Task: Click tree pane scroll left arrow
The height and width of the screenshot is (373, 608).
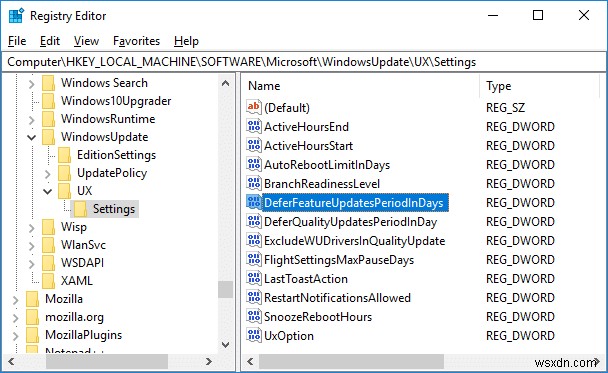Action: click(11, 362)
